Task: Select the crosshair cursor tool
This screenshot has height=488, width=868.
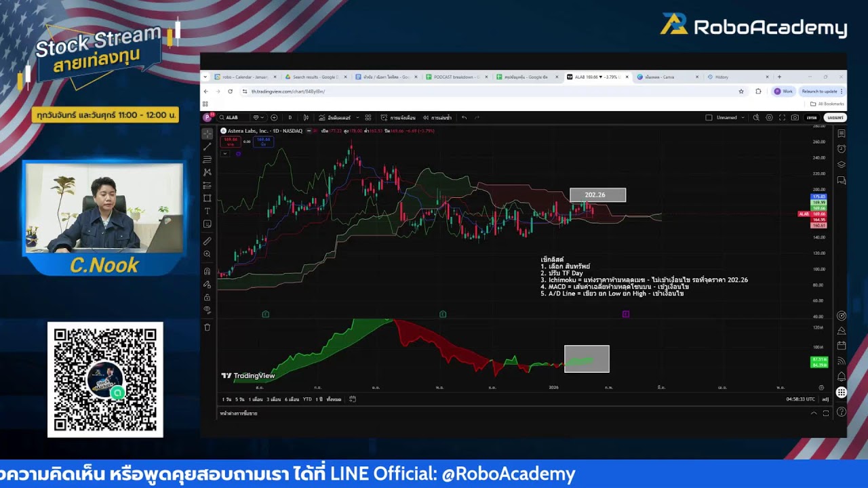Action: (208, 134)
